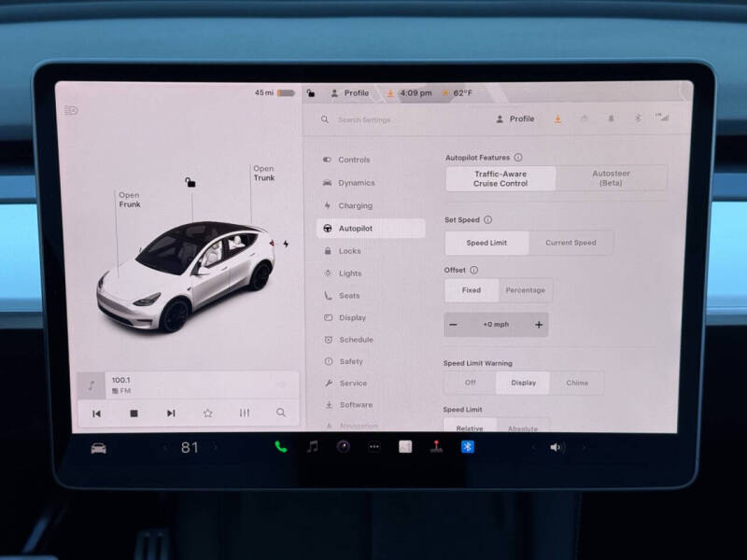Switch Set Speed to Current Speed
The height and width of the screenshot is (560, 747).
(x=572, y=242)
